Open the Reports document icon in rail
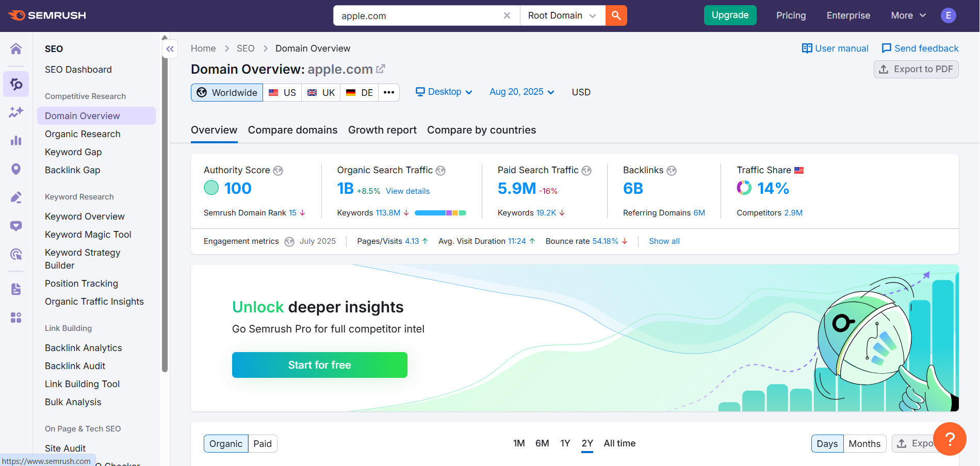The image size is (980, 466). tap(16, 289)
